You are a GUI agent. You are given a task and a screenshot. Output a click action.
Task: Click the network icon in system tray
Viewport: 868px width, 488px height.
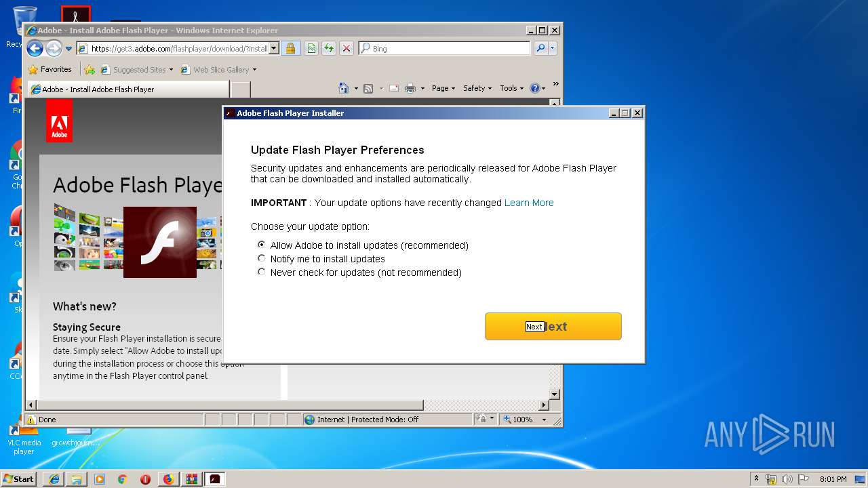coord(771,479)
